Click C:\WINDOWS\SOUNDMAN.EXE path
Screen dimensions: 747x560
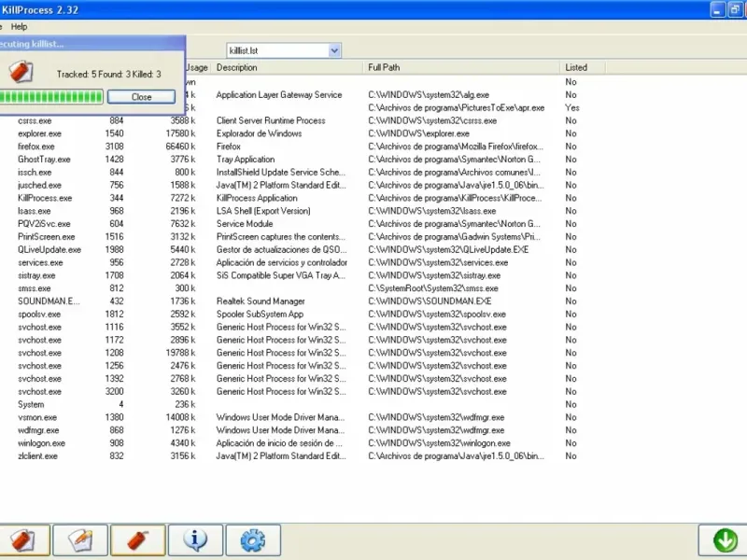[430, 301]
